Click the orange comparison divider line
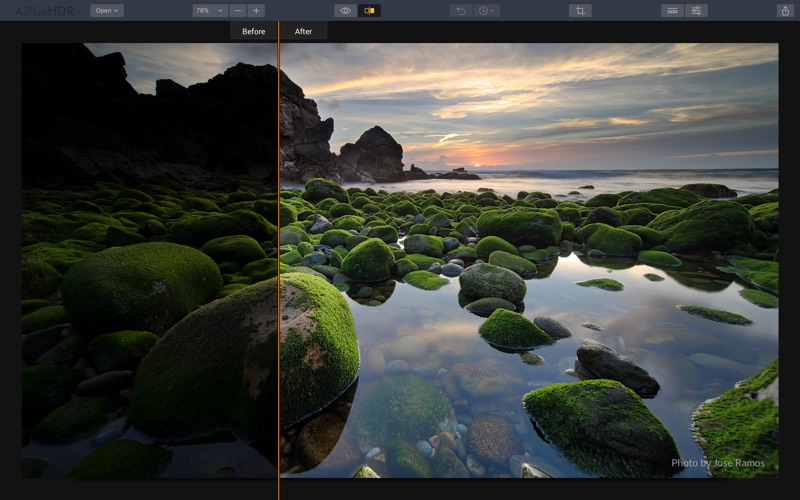 tap(279, 250)
